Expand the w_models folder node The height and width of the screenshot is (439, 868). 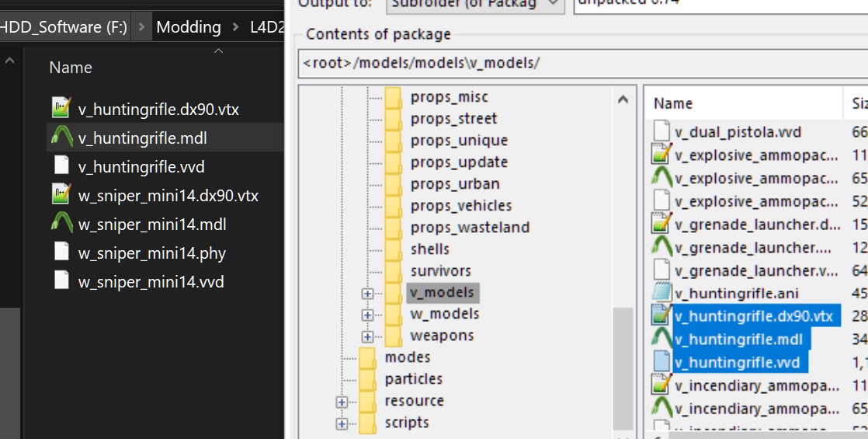click(x=367, y=315)
